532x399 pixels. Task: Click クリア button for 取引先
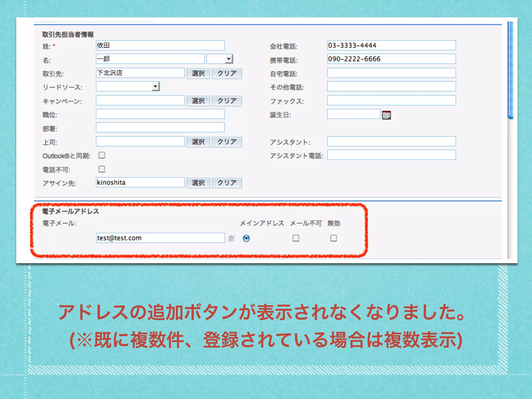tap(227, 73)
